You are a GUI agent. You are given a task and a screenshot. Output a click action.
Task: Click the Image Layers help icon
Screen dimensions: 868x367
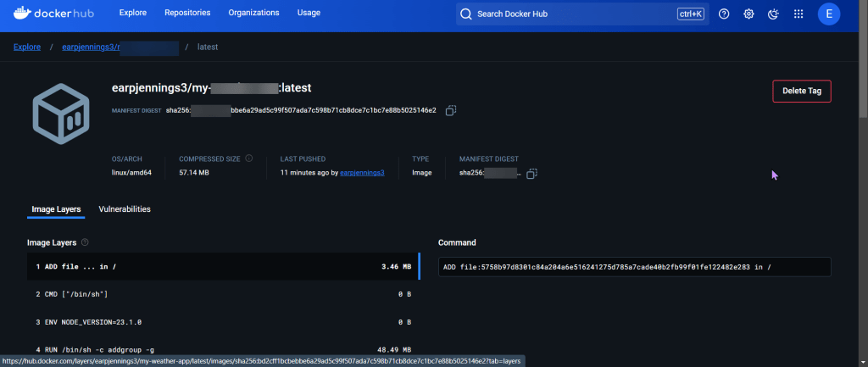[x=86, y=242]
